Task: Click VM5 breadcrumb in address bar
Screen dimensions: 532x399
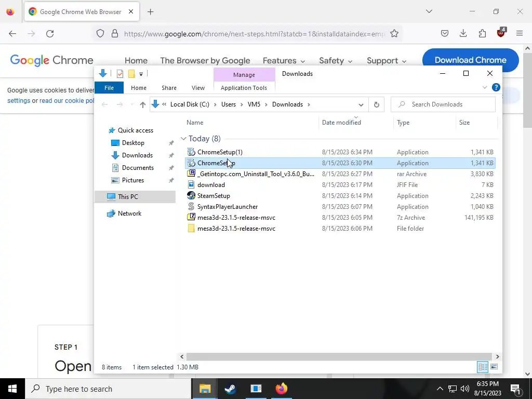Action: (x=254, y=104)
